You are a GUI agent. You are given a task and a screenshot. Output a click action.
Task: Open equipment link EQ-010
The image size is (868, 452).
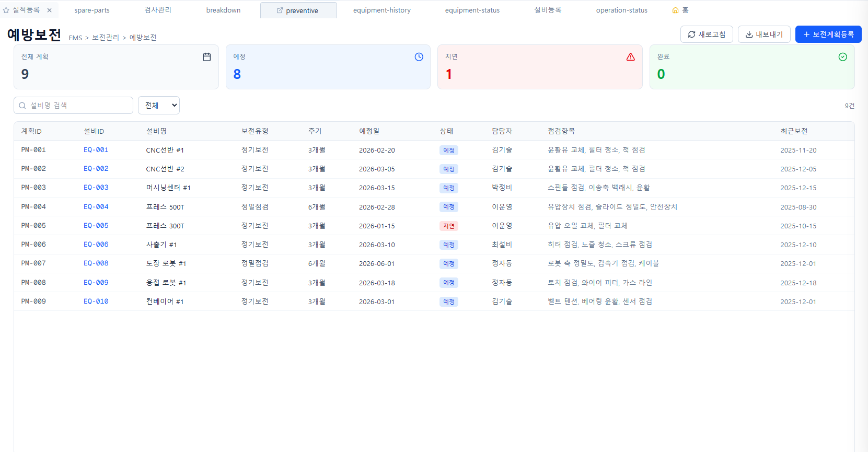(96, 302)
